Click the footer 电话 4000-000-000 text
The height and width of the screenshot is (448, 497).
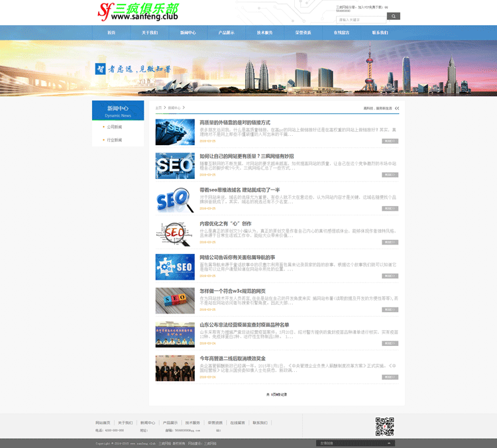point(109,431)
